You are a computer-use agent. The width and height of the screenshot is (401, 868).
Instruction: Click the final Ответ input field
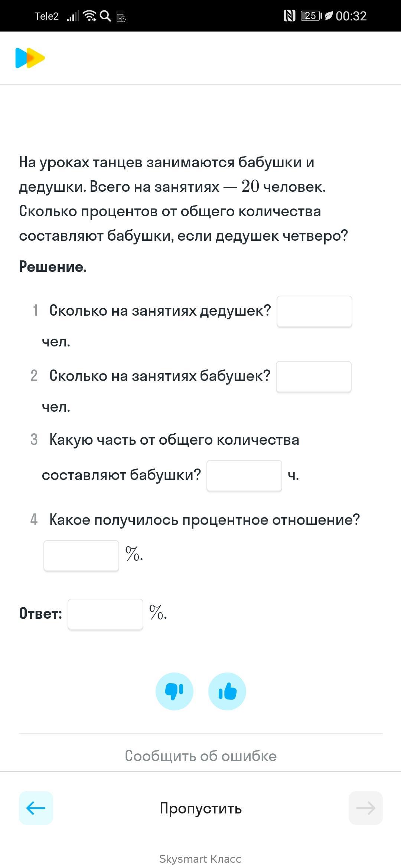105,614
